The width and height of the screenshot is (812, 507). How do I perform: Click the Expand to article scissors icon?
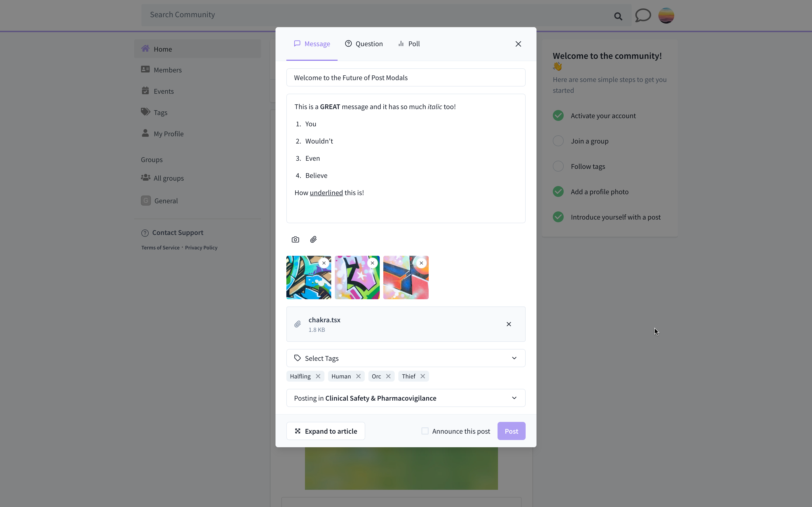coord(297,431)
